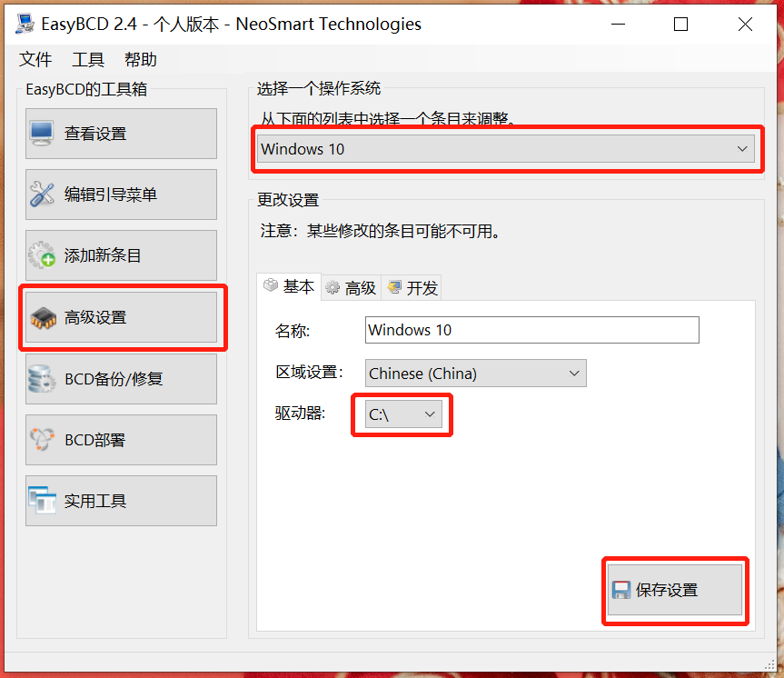This screenshot has height=678, width=784.
Task: Click the deploy icon on BCD部署
Action: tap(42, 440)
